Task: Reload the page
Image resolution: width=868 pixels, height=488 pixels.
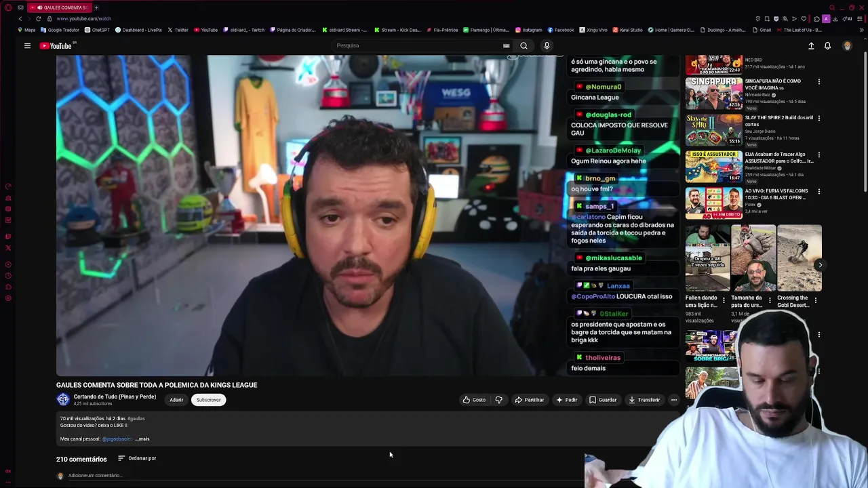Action: coord(38,19)
